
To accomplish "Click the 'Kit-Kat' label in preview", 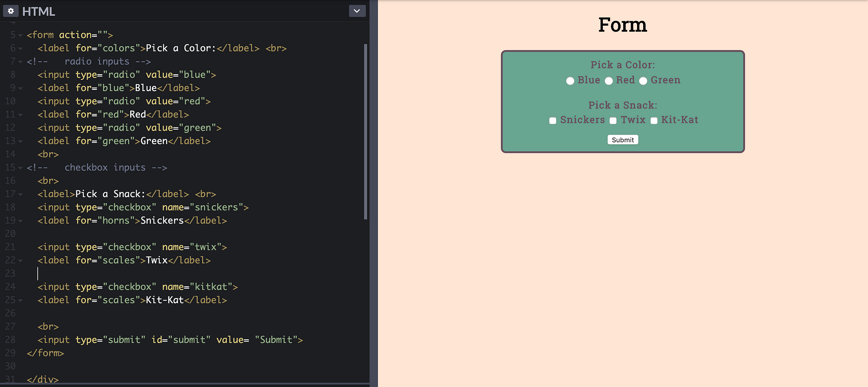I will (x=680, y=120).
